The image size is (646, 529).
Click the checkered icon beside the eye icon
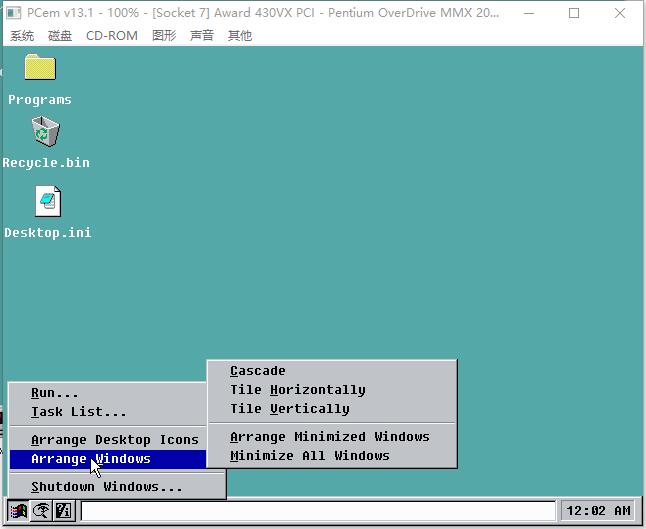64,511
